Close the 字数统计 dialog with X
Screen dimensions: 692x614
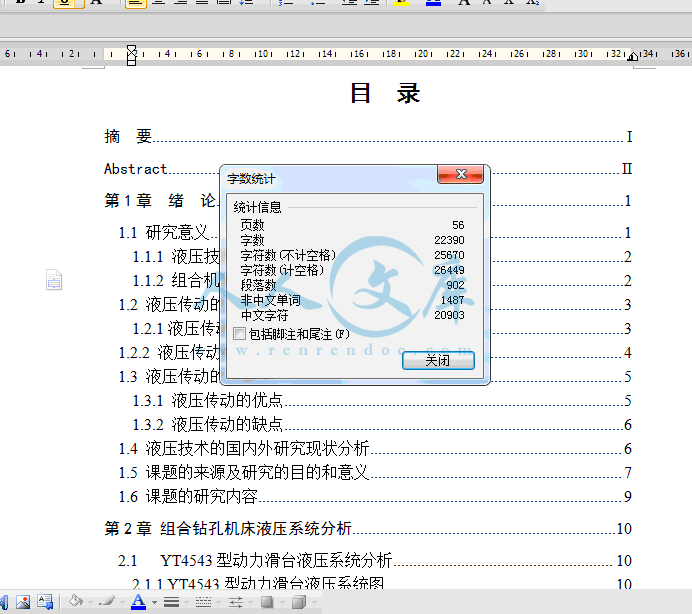[x=461, y=174]
